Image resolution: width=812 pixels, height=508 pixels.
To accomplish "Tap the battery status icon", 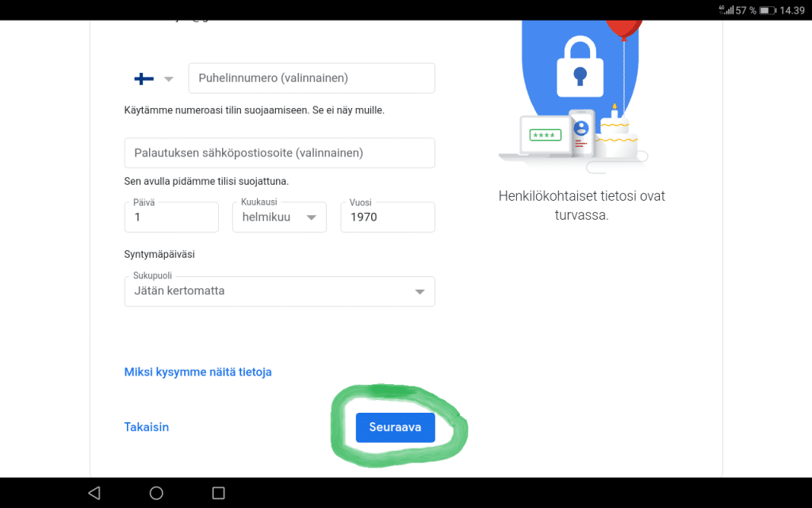I will tap(768, 10).
